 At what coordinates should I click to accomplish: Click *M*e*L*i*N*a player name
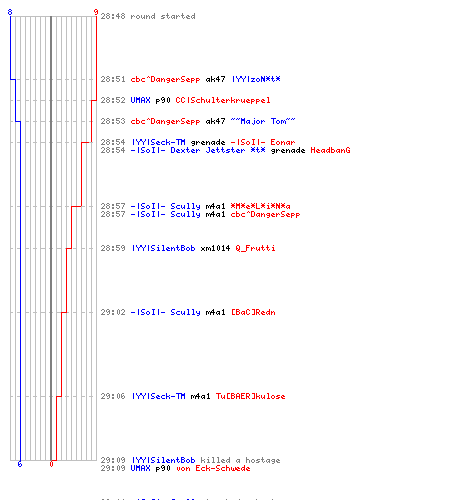[x=260, y=206]
